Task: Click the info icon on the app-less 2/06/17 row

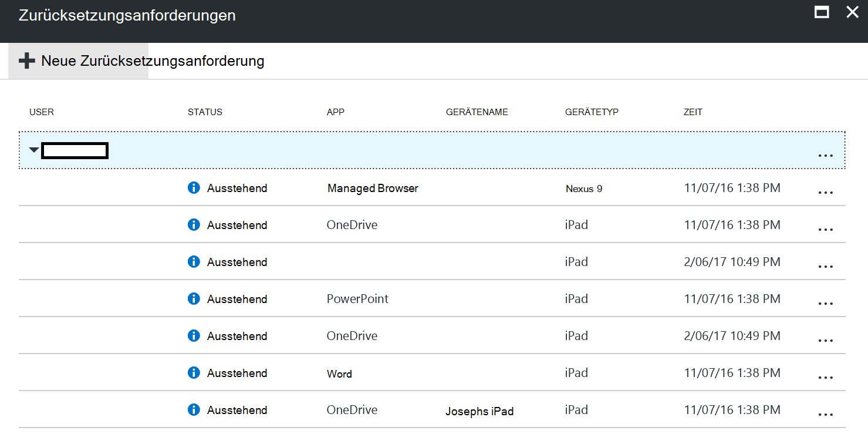Action: pos(194,261)
